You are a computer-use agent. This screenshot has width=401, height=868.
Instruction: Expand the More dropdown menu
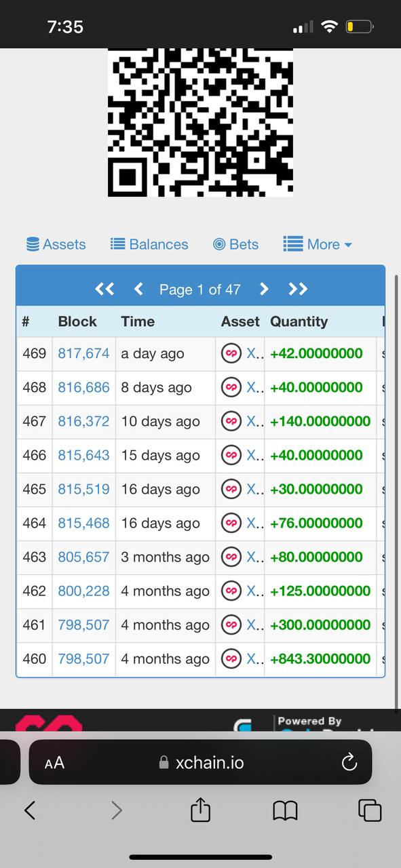tap(318, 244)
